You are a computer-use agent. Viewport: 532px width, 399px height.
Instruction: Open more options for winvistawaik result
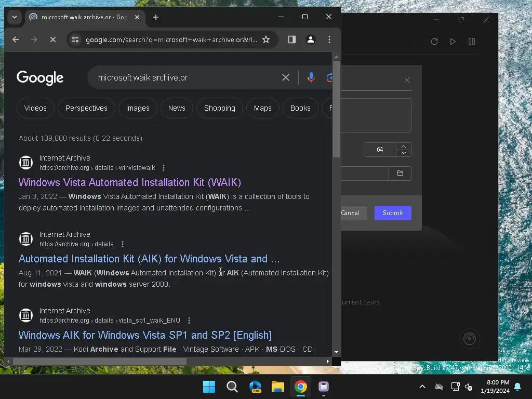click(164, 168)
